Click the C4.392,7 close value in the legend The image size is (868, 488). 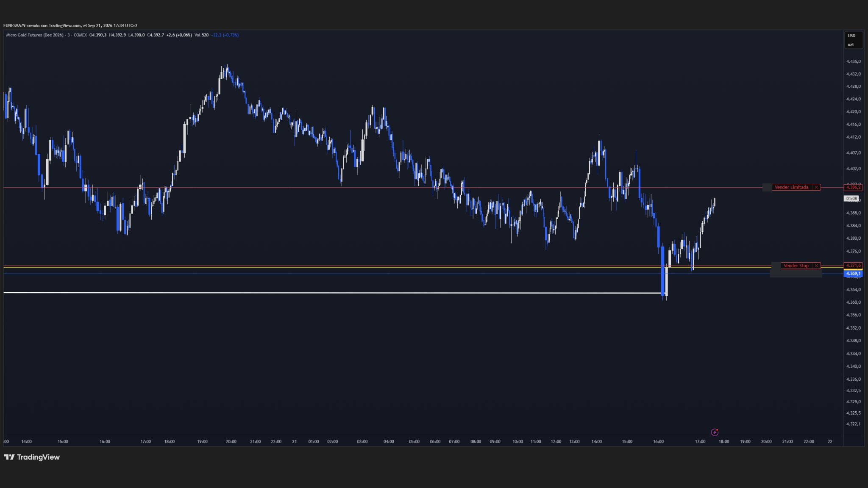coord(156,35)
